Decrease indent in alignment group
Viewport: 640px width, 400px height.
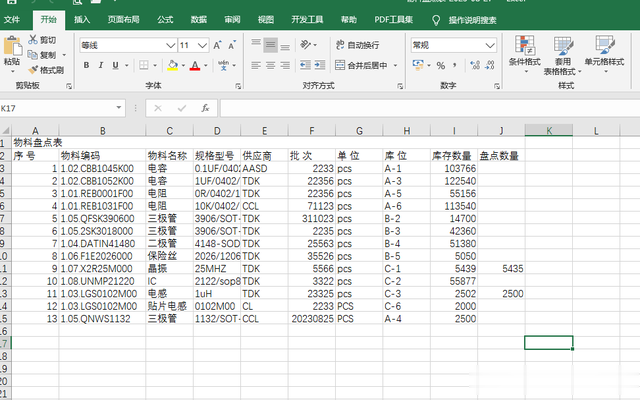pos(305,65)
